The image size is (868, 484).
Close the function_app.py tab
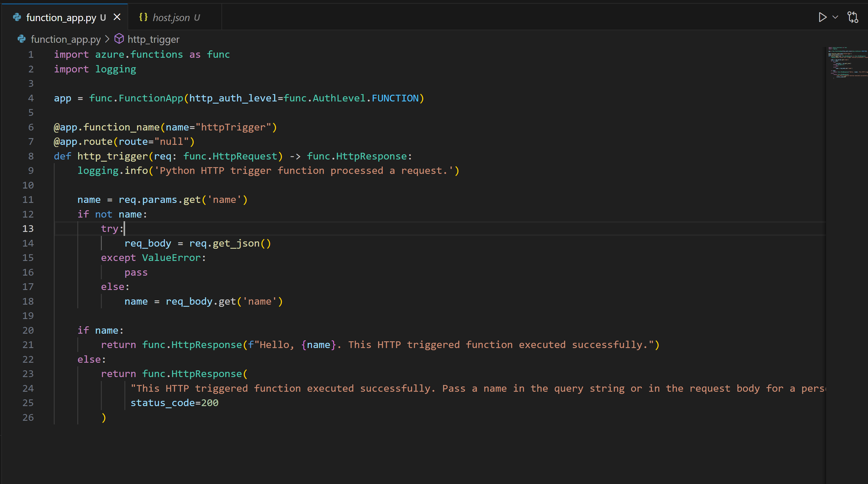tap(117, 17)
